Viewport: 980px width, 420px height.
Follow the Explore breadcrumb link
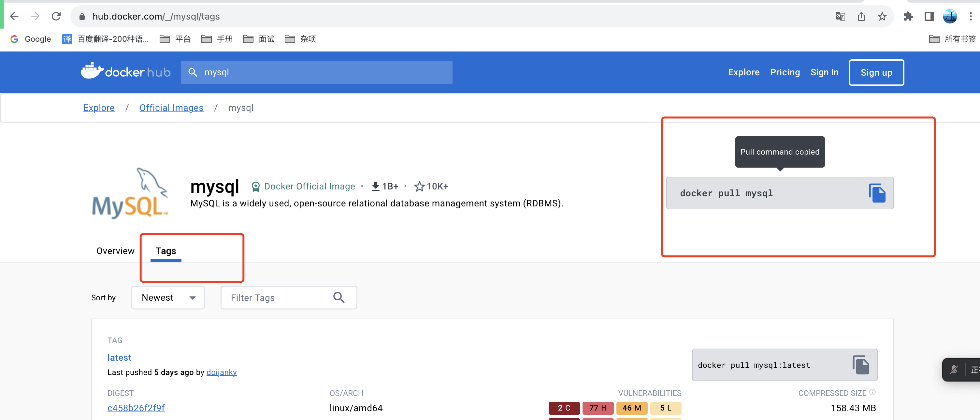[x=99, y=108]
